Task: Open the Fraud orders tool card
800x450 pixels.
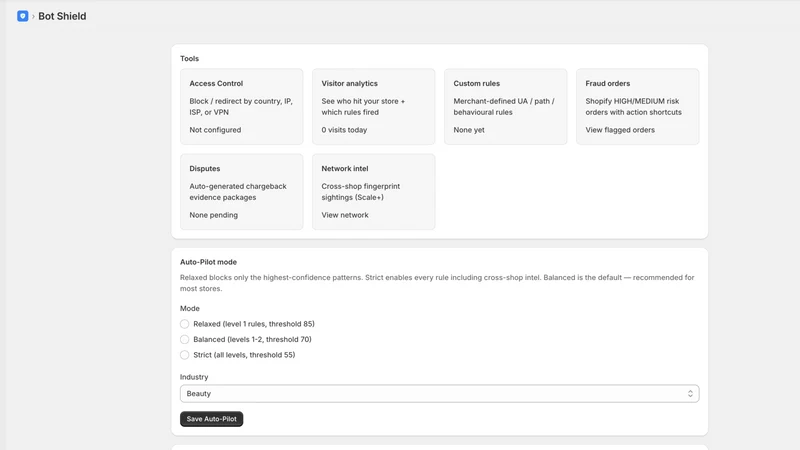Action: [638, 107]
